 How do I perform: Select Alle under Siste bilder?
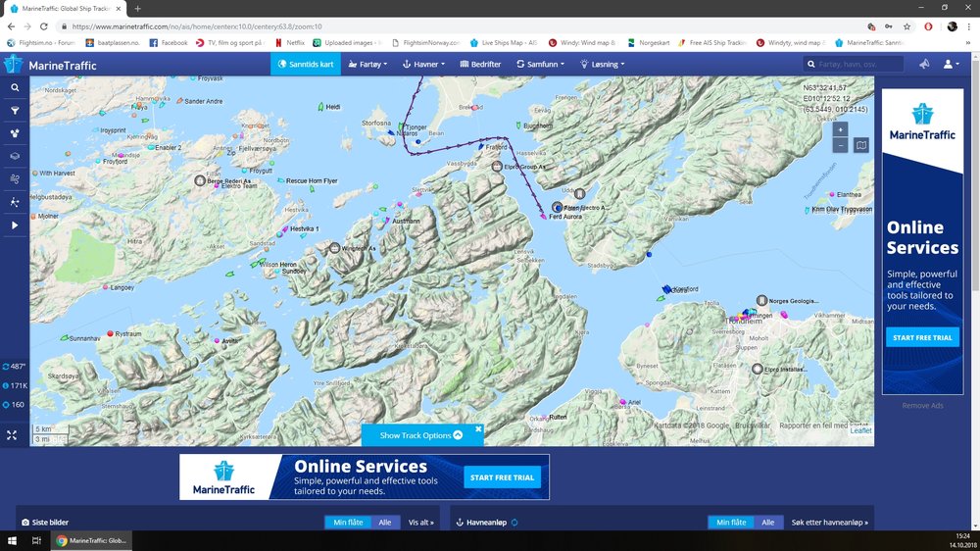(x=385, y=523)
